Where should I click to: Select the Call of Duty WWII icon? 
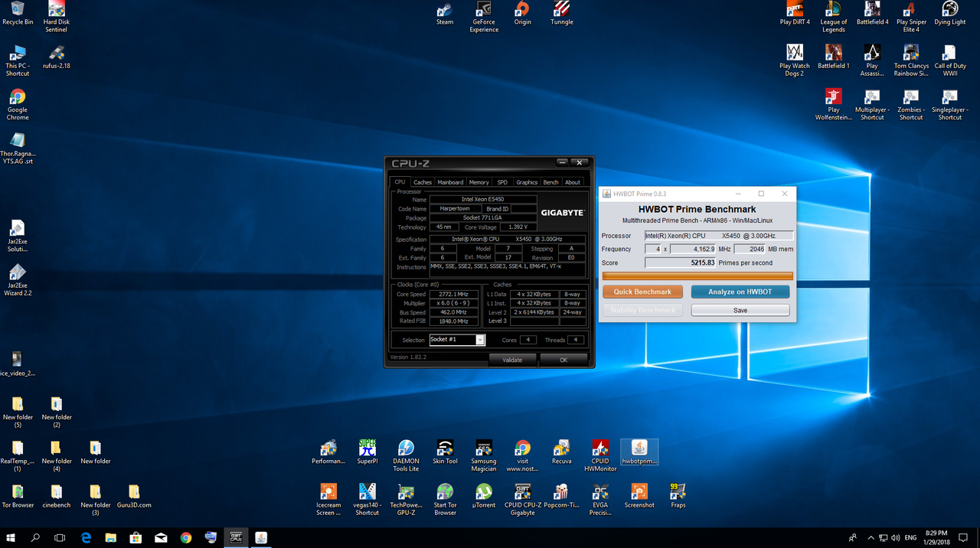tap(949, 60)
